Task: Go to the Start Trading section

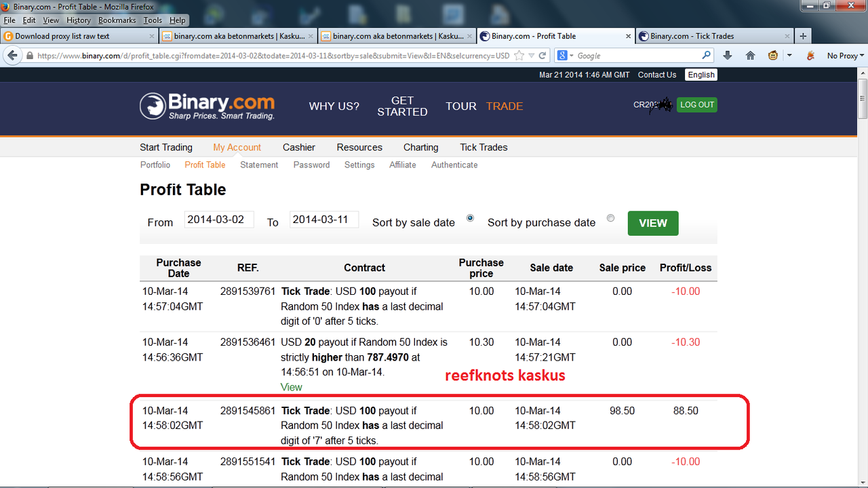Action: coord(166,147)
